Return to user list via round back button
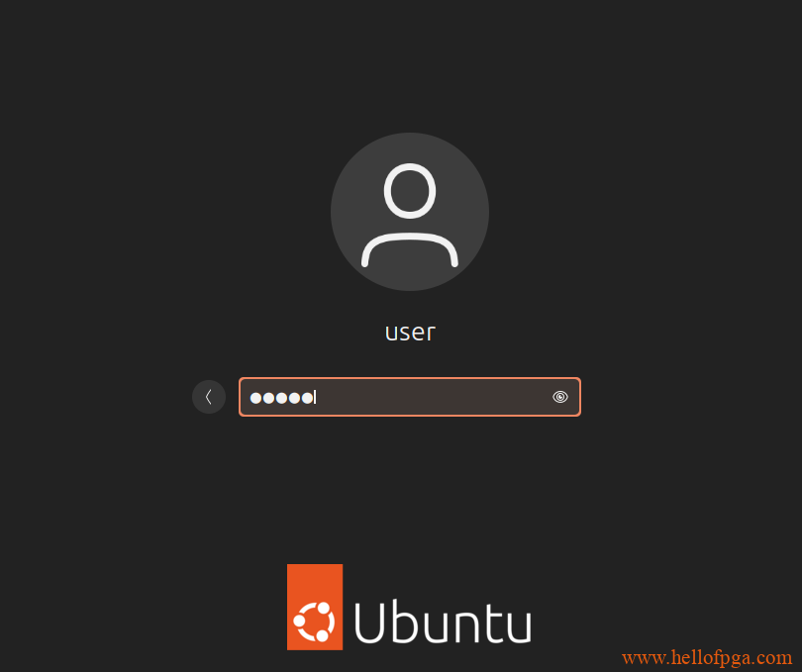 (x=209, y=397)
